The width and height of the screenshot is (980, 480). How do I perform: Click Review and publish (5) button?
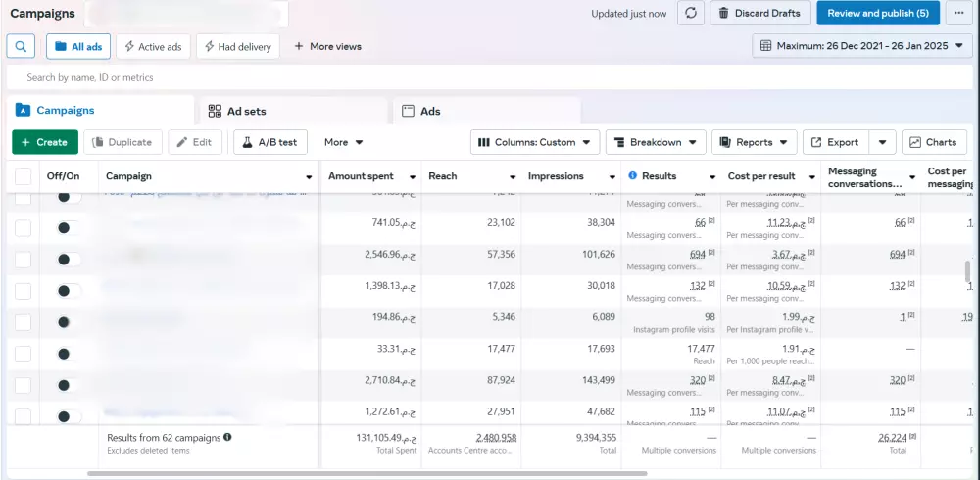[877, 14]
